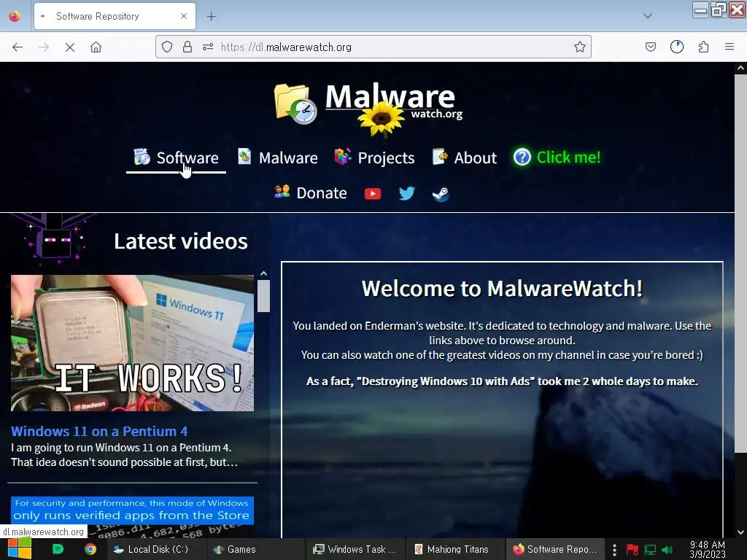Click the sunflower decoration in the logo
747x560 pixels.
[x=381, y=119]
